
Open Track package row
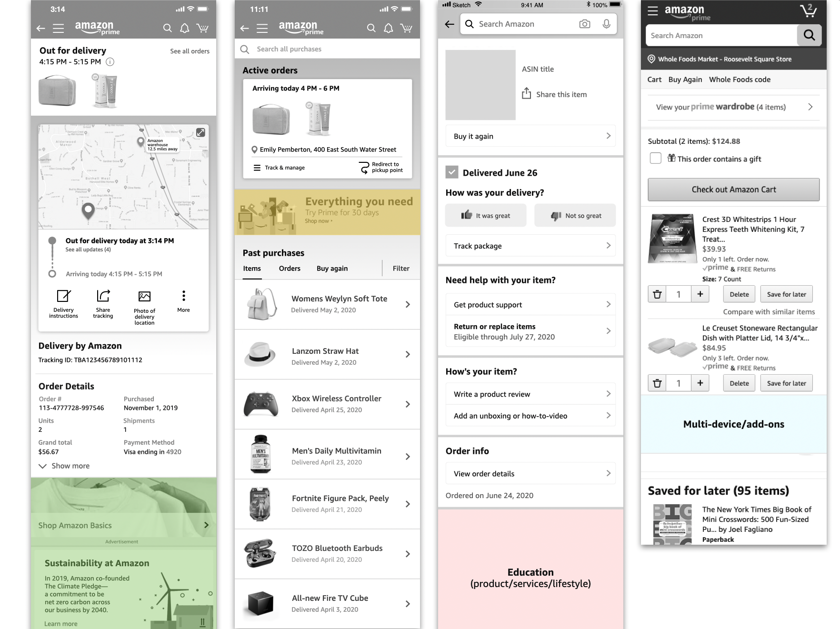(530, 246)
